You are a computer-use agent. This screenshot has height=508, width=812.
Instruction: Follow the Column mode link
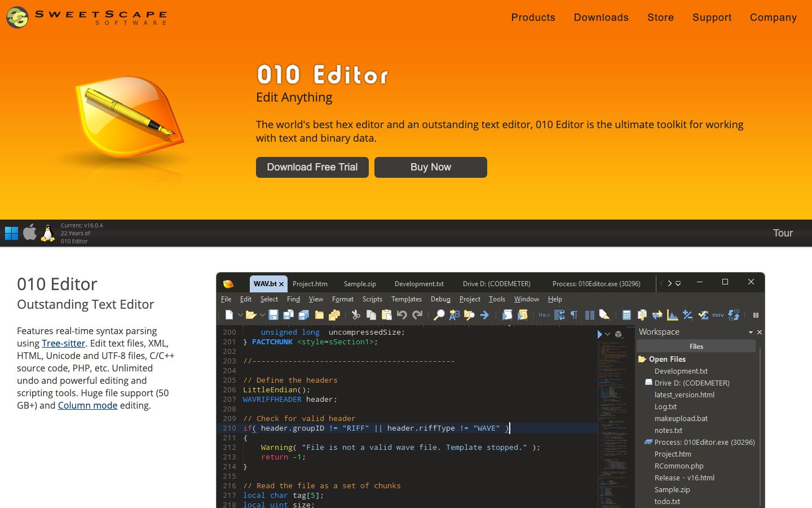click(87, 405)
